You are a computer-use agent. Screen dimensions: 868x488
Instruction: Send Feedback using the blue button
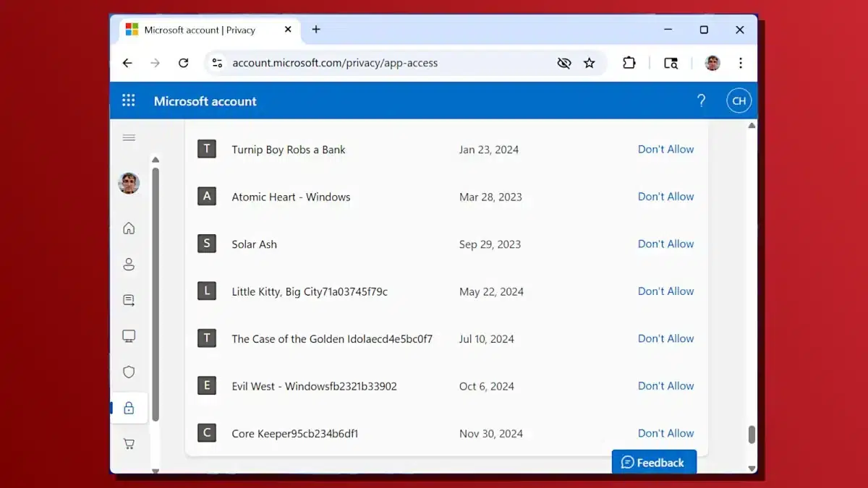(654, 462)
